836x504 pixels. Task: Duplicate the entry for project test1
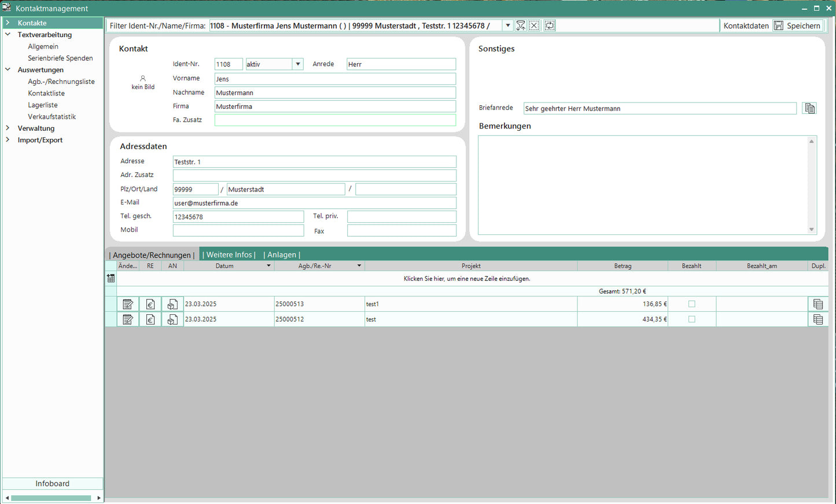(x=817, y=304)
